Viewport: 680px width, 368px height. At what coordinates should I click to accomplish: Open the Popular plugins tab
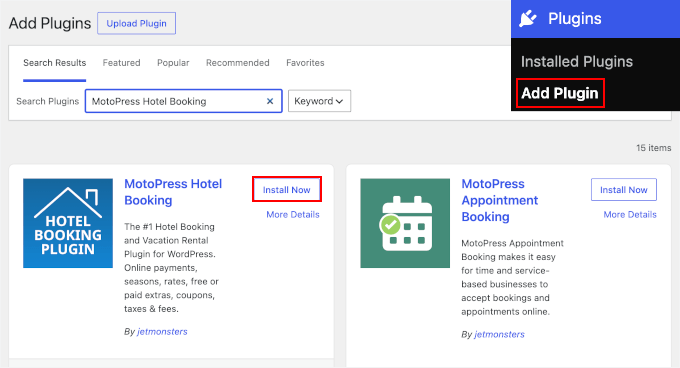point(173,63)
